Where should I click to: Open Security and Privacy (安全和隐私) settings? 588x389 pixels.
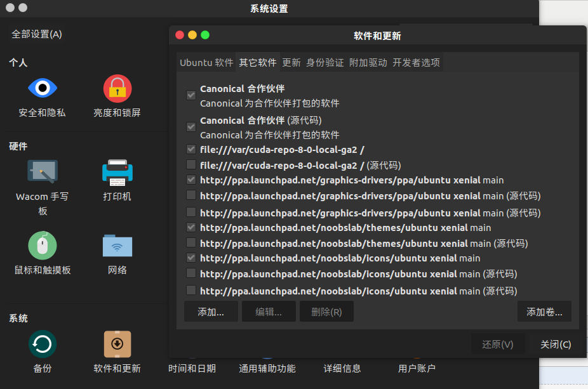(x=43, y=96)
